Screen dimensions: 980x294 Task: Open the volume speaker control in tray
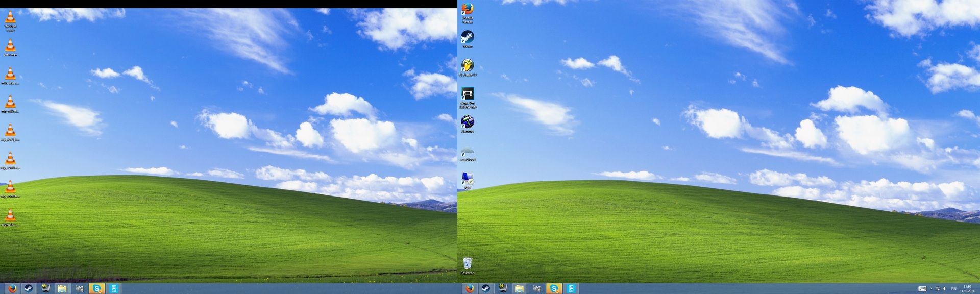(x=945, y=289)
